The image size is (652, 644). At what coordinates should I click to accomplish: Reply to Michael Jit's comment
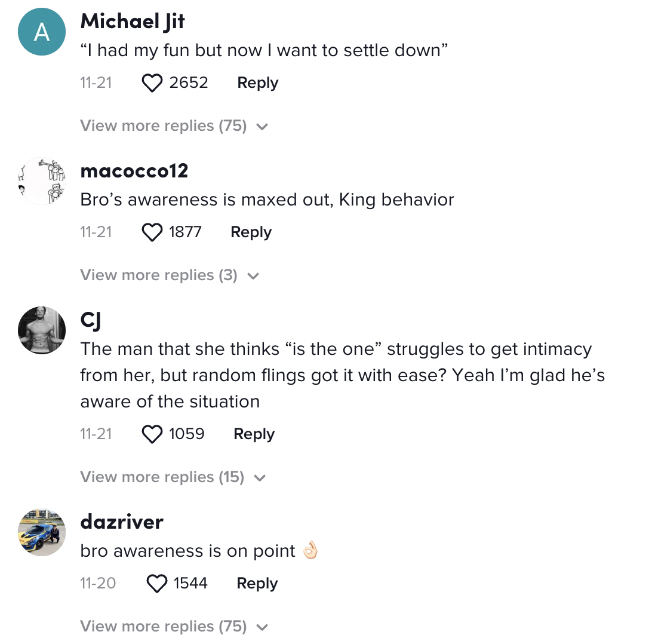[x=258, y=83]
